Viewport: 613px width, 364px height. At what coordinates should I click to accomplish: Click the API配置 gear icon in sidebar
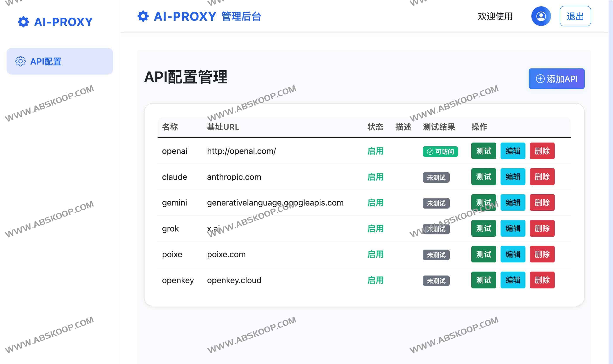(x=20, y=61)
